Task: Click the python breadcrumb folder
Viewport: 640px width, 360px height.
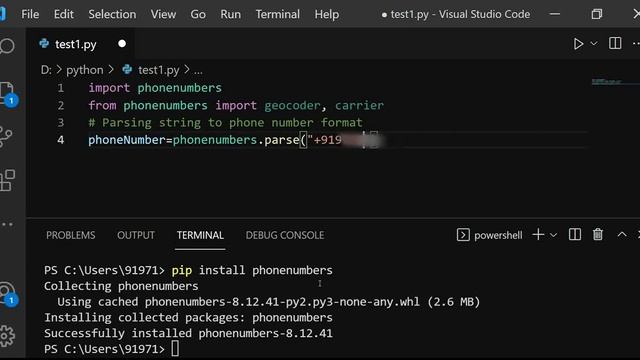Action: click(x=85, y=70)
